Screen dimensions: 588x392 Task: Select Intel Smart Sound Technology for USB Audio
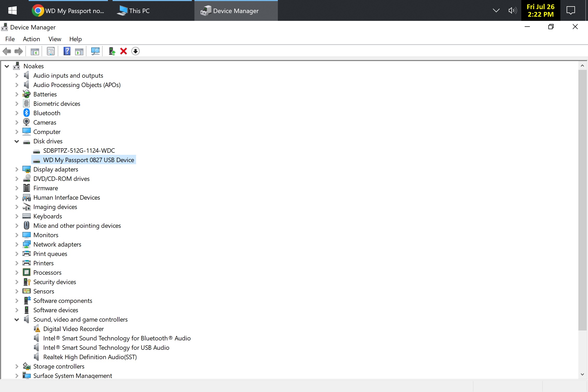point(106,347)
